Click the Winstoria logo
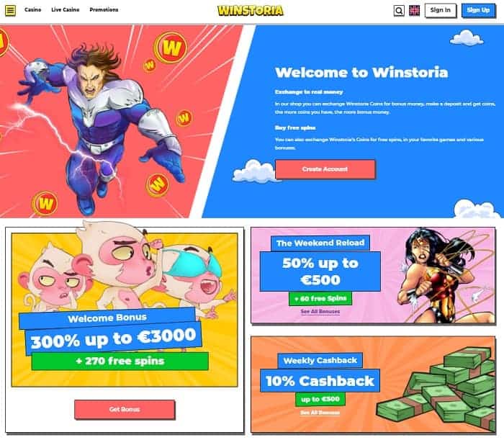This screenshot has height=440, width=504. [x=250, y=10]
